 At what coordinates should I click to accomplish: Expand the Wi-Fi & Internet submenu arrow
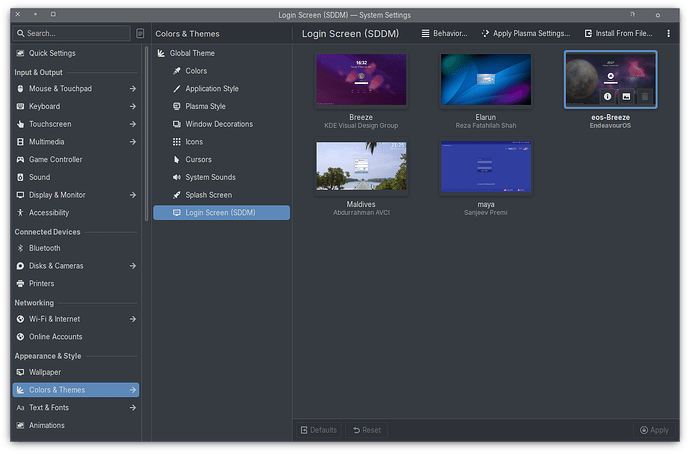[x=133, y=319]
